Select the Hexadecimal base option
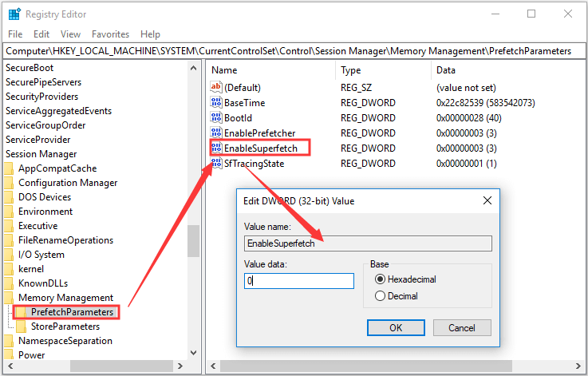Viewport: 588px width, 376px height. [x=380, y=279]
